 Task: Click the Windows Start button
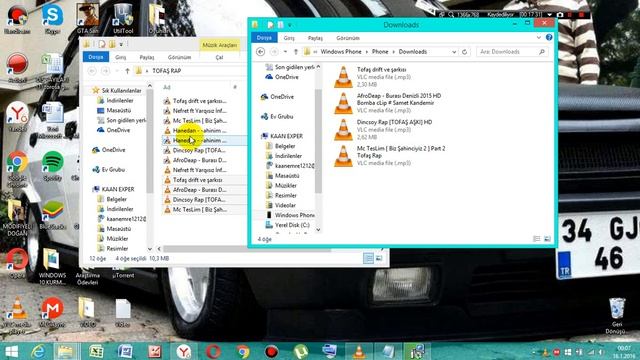(x=11, y=351)
